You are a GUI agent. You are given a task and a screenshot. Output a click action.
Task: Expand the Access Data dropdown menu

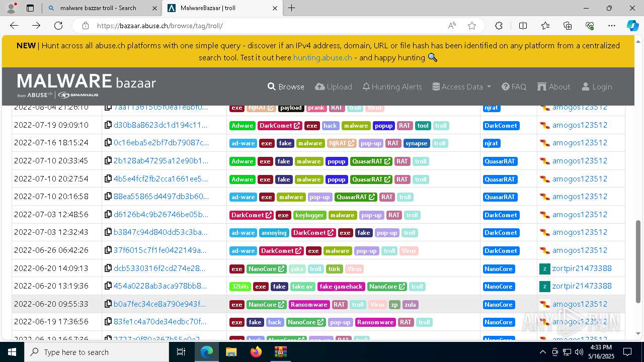pos(461,86)
